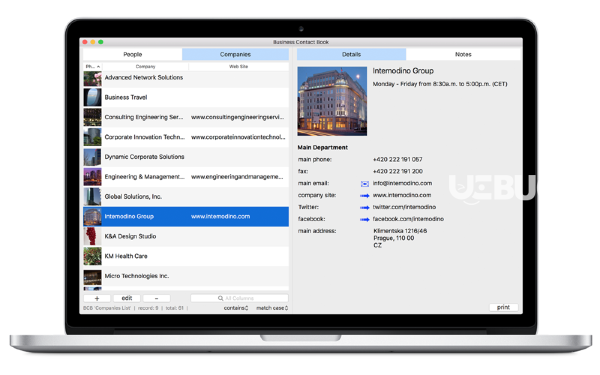
Task: Click Global Solutions thumbnail photo
Action: coord(93,197)
